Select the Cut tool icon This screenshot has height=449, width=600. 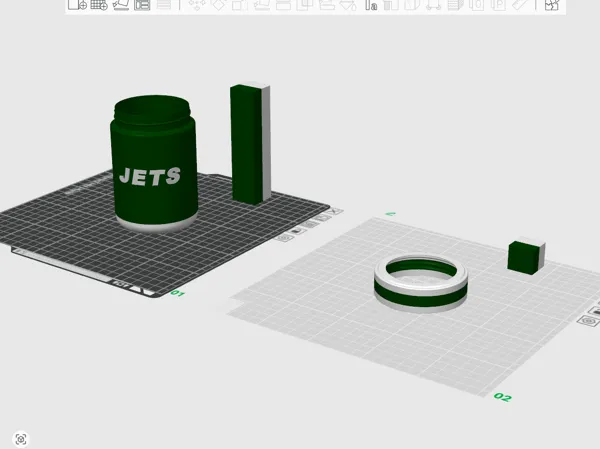[x=283, y=5]
